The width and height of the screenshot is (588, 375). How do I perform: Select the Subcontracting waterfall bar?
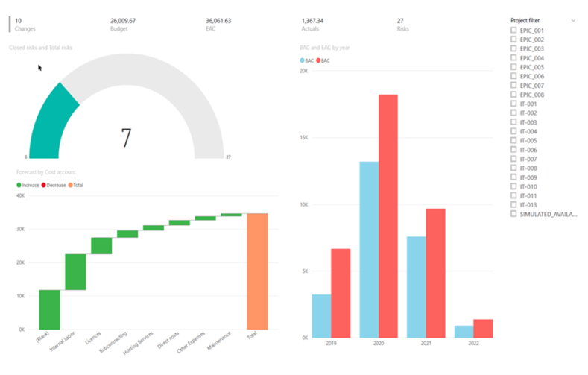(x=127, y=234)
